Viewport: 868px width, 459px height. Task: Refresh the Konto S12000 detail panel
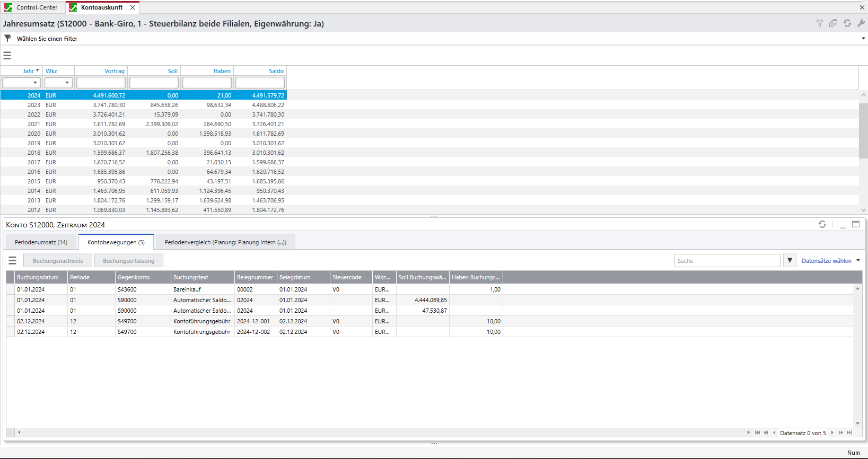(822, 225)
